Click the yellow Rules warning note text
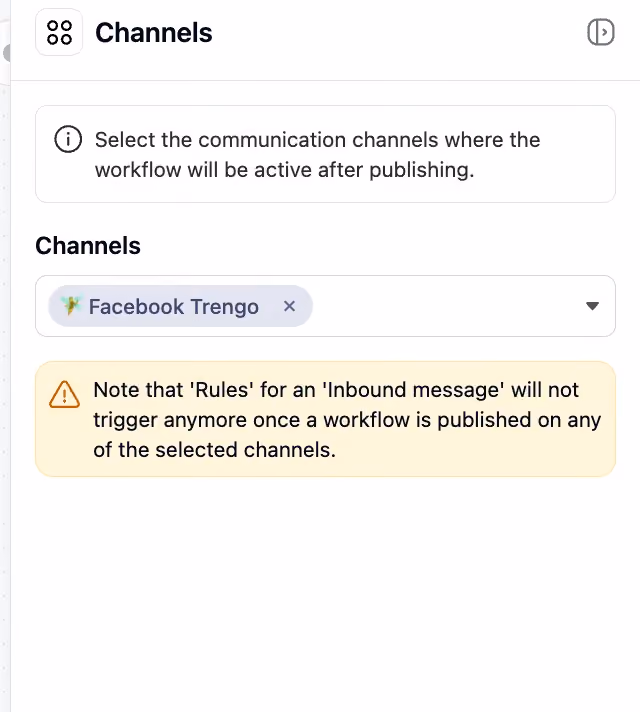The width and height of the screenshot is (640, 712). click(347, 420)
